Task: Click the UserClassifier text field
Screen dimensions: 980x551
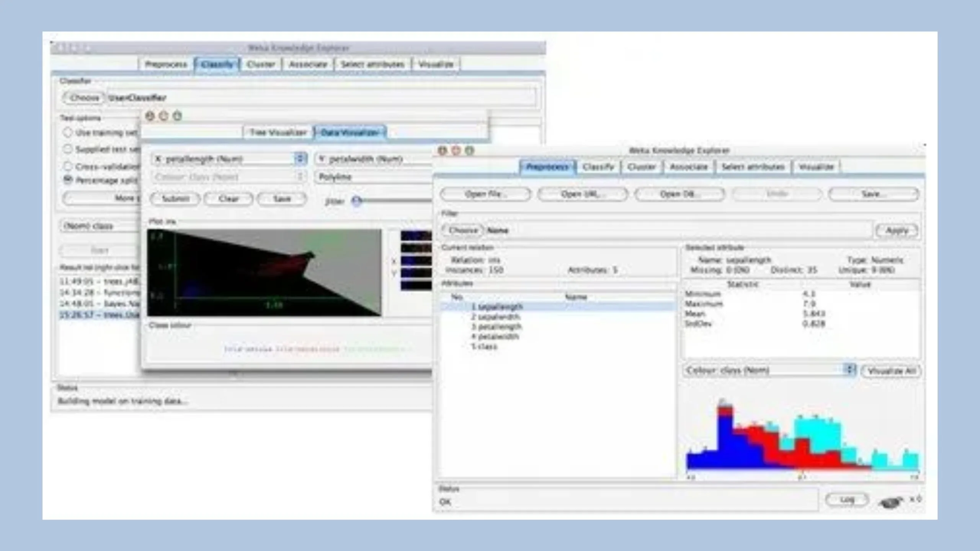Action: pyautogui.click(x=321, y=98)
